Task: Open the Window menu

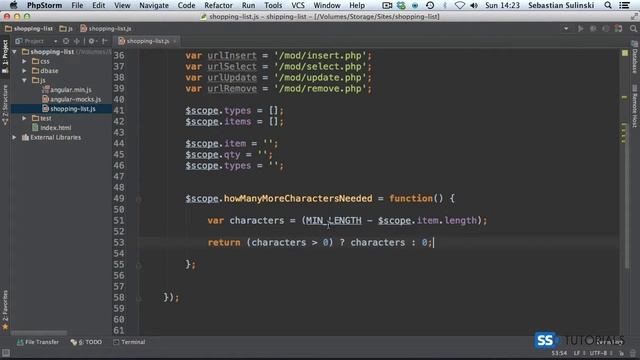Action: pos(327,5)
